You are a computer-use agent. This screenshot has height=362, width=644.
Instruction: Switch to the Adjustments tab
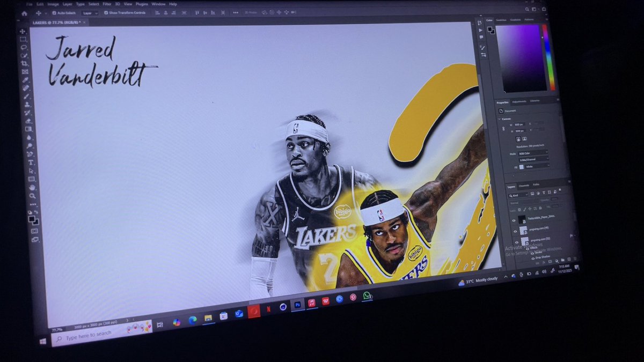519,102
